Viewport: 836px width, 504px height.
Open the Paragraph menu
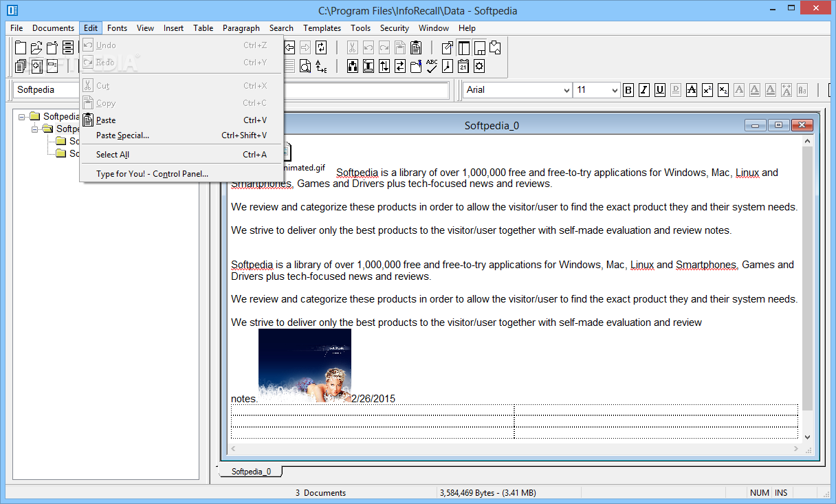pyautogui.click(x=241, y=28)
